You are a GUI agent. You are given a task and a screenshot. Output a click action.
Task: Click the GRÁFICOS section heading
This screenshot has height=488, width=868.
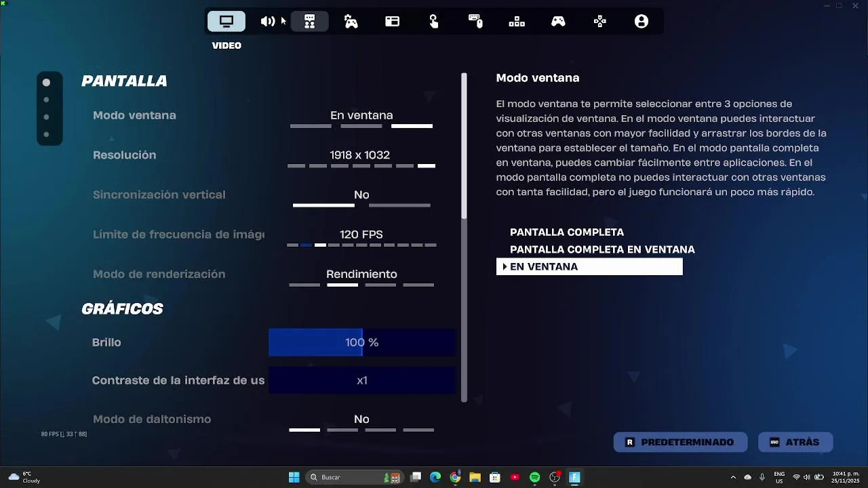coord(122,308)
